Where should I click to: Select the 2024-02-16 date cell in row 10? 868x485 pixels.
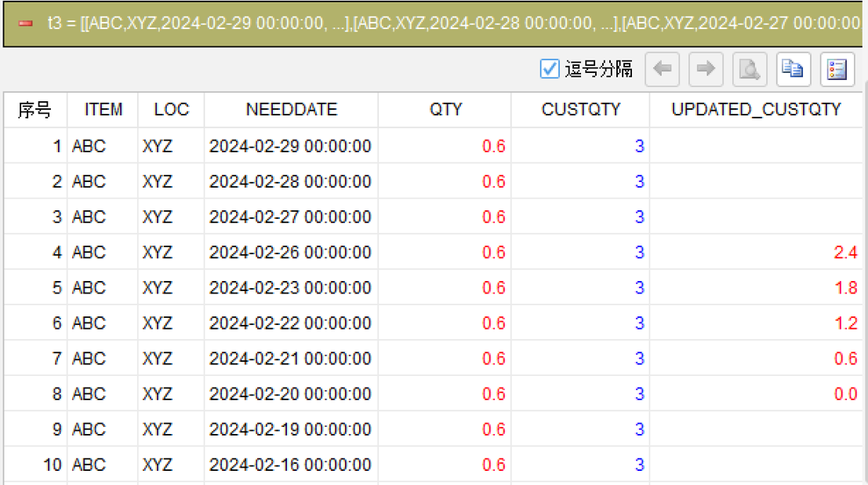[x=290, y=465]
